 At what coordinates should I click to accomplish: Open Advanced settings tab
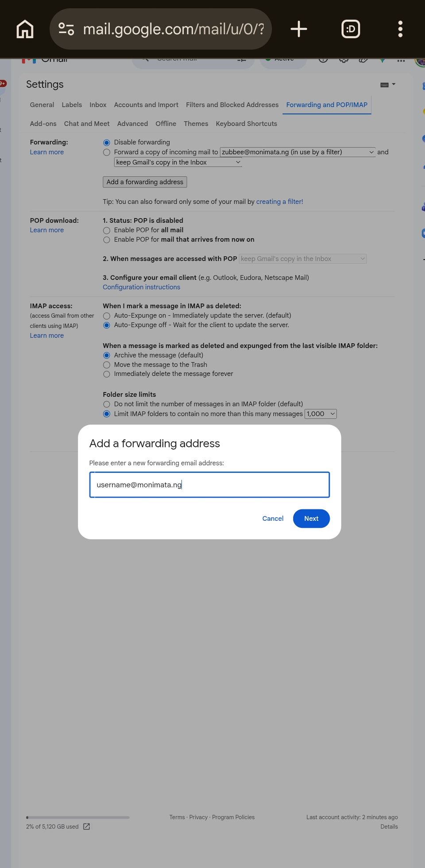tap(132, 124)
